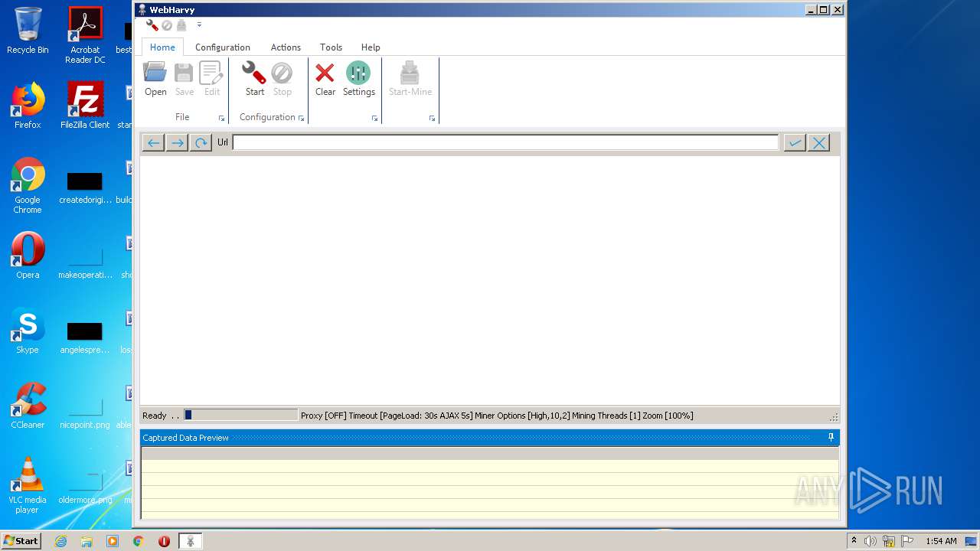Switch to the Configuration ribbon tab

tap(223, 47)
